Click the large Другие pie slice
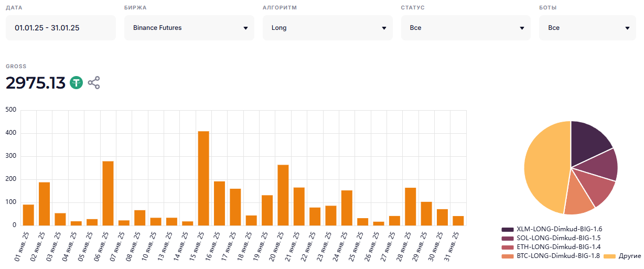Screen dimensions: 644x269 point(543,168)
